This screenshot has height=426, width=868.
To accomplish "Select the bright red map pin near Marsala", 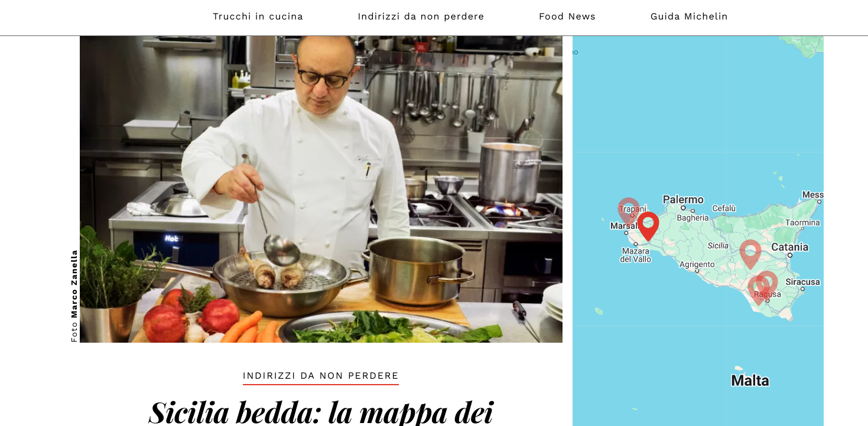I will point(648,226).
